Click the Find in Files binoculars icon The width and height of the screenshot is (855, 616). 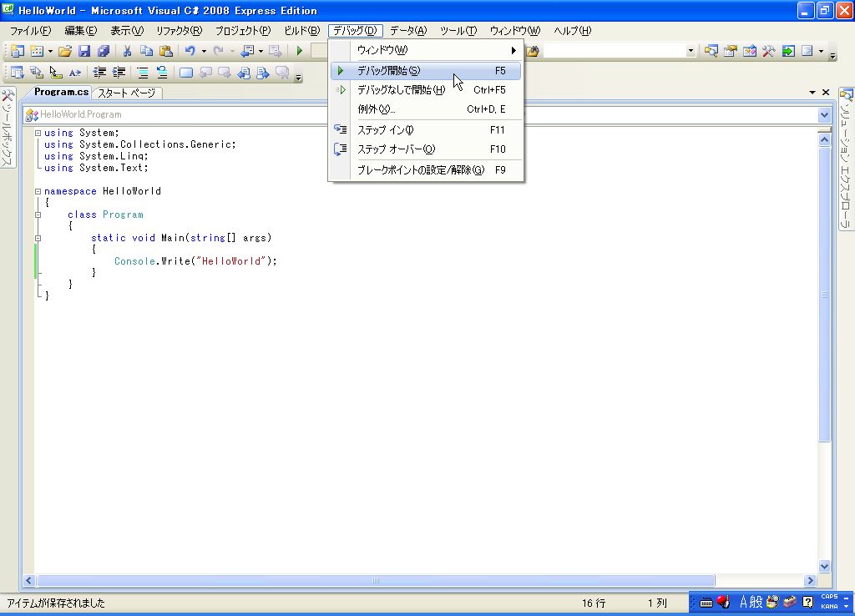point(533,51)
